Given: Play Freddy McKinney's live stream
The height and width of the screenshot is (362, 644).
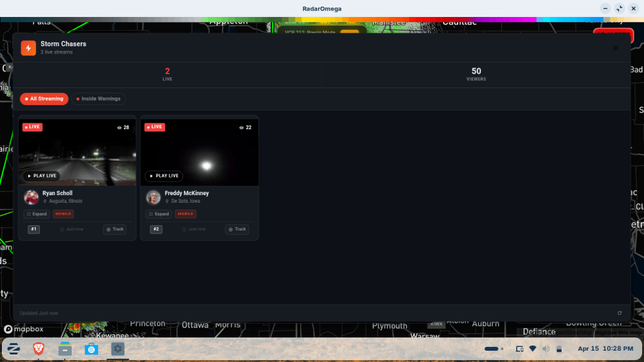Looking at the screenshot, I should click(x=164, y=176).
